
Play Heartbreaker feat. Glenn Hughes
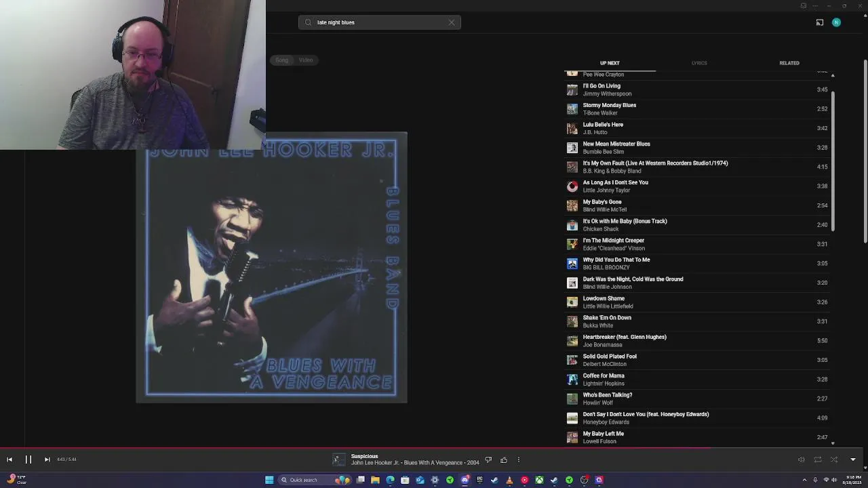pos(697,341)
